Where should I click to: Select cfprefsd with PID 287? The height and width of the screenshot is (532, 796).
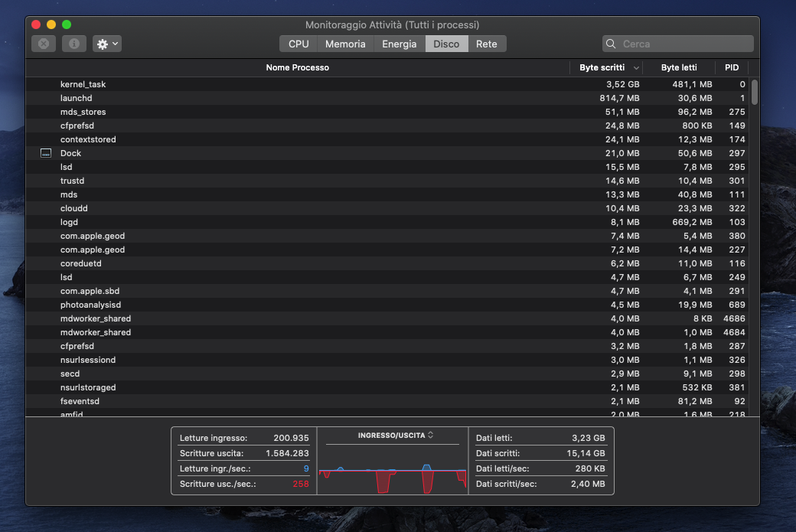pos(388,346)
